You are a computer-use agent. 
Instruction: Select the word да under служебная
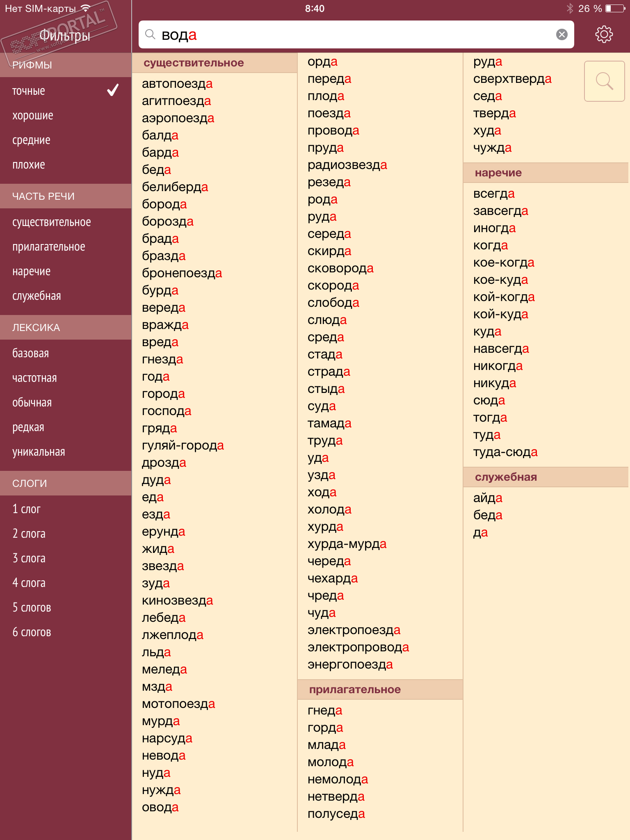click(x=480, y=532)
